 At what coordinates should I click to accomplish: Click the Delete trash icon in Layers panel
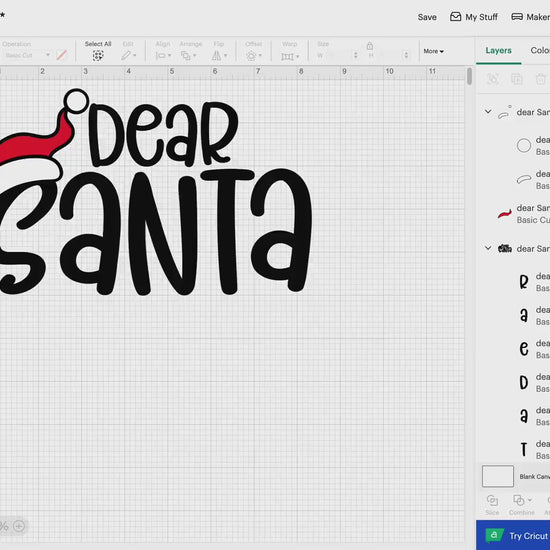[x=541, y=79]
